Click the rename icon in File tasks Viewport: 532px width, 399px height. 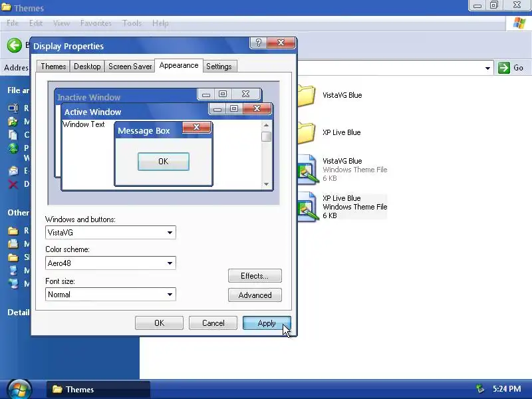(13, 108)
